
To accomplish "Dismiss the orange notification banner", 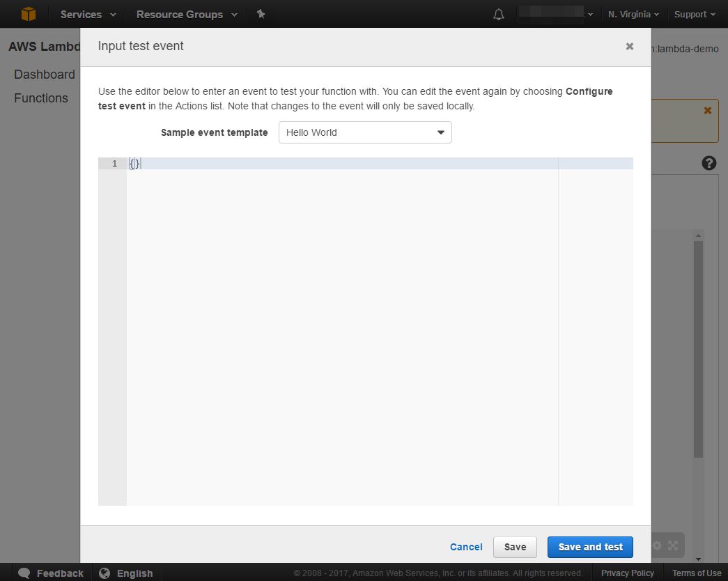I will point(708,110).
